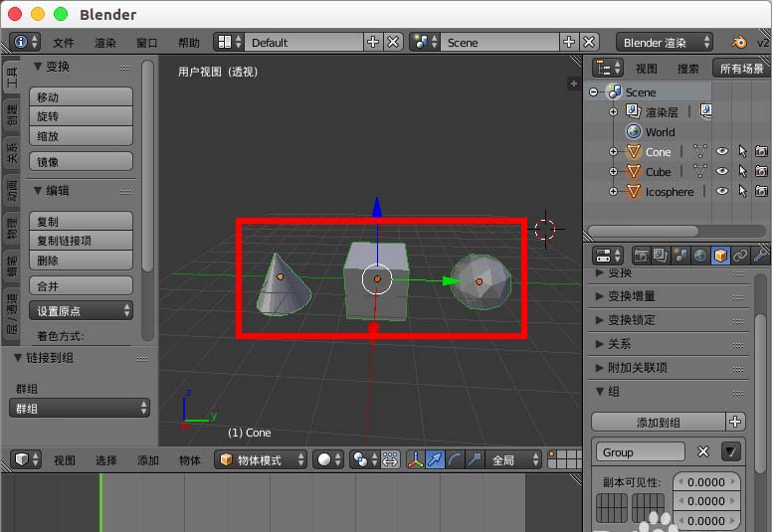Viewport: 772px width, 532px height.
Task: Open the 帮助 menu
Action: 189,43
